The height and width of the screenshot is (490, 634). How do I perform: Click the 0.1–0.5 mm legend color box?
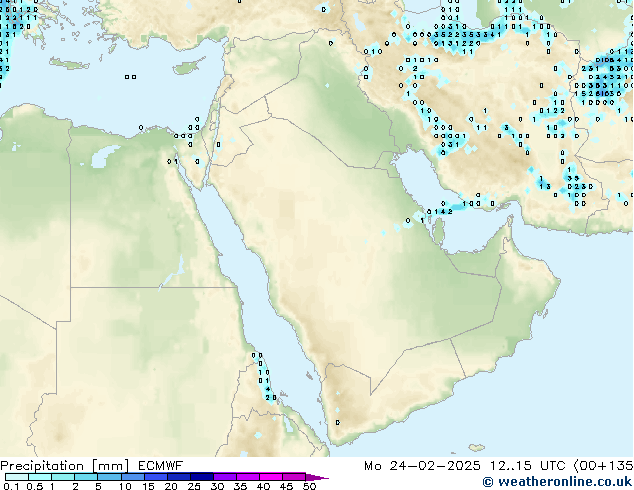(x=17, y=477)
